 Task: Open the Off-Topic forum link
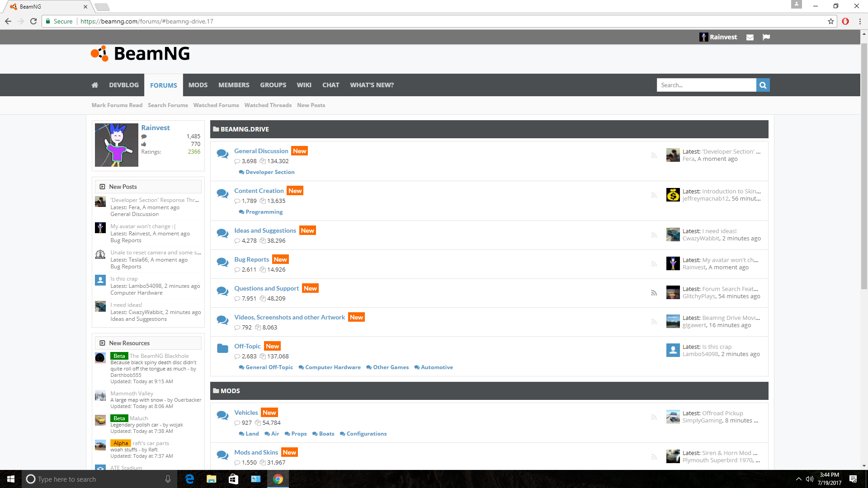click(247, 346)
